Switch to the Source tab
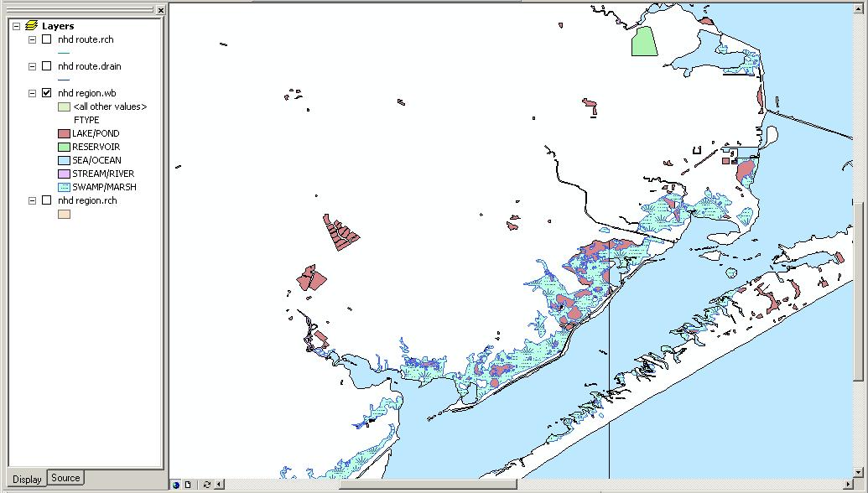 (65, 478)
